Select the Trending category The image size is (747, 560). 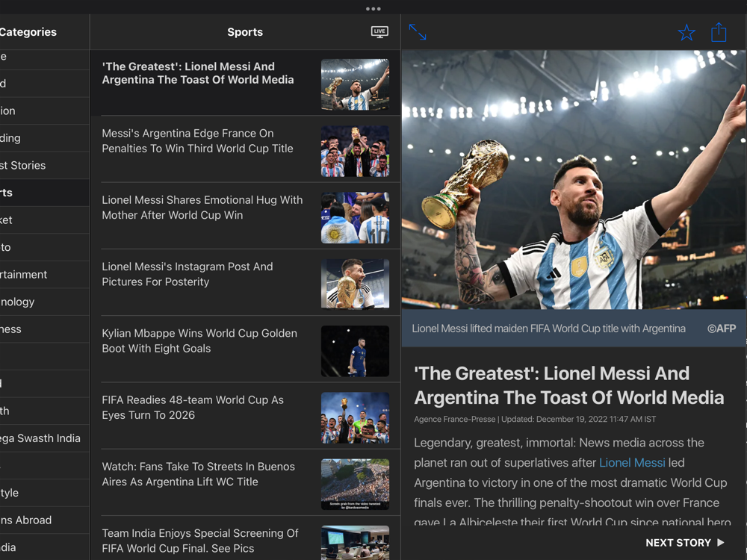tap(44, 138)
